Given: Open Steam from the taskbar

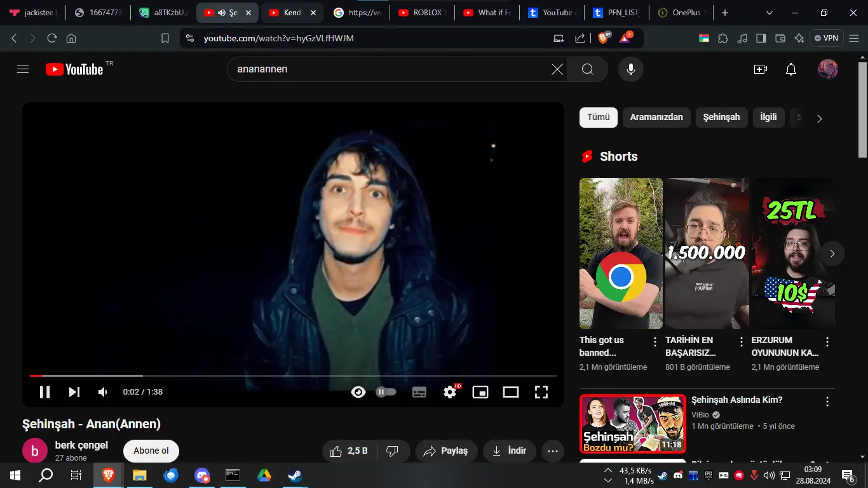Looking at the screenshot, I should pyautogui.click(x=294, y=475).
